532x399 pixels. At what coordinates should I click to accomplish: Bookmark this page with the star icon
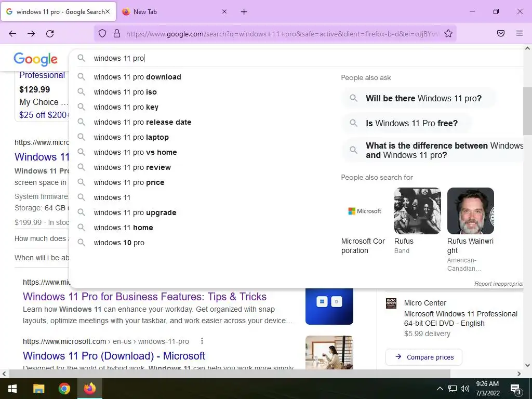[x=448, y=33]
